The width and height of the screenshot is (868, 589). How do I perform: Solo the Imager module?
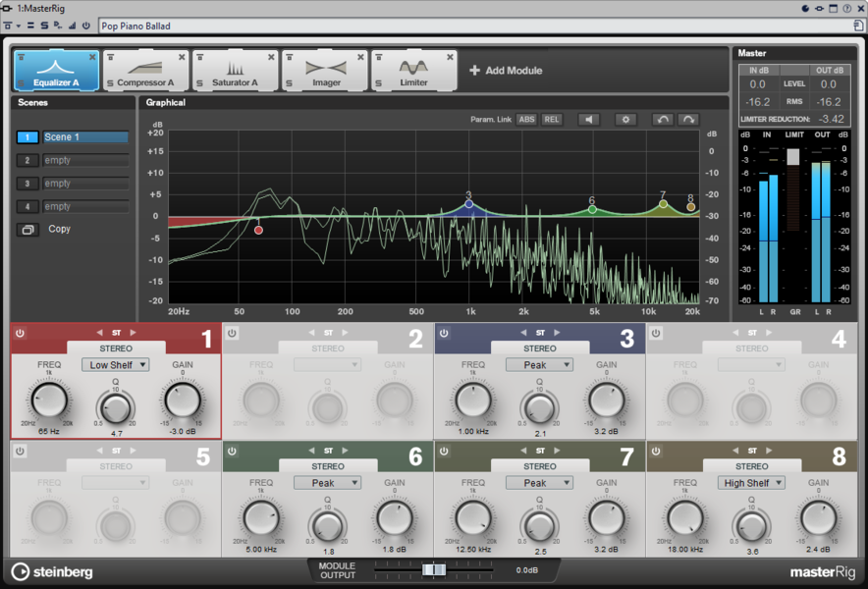pos(289,83)
